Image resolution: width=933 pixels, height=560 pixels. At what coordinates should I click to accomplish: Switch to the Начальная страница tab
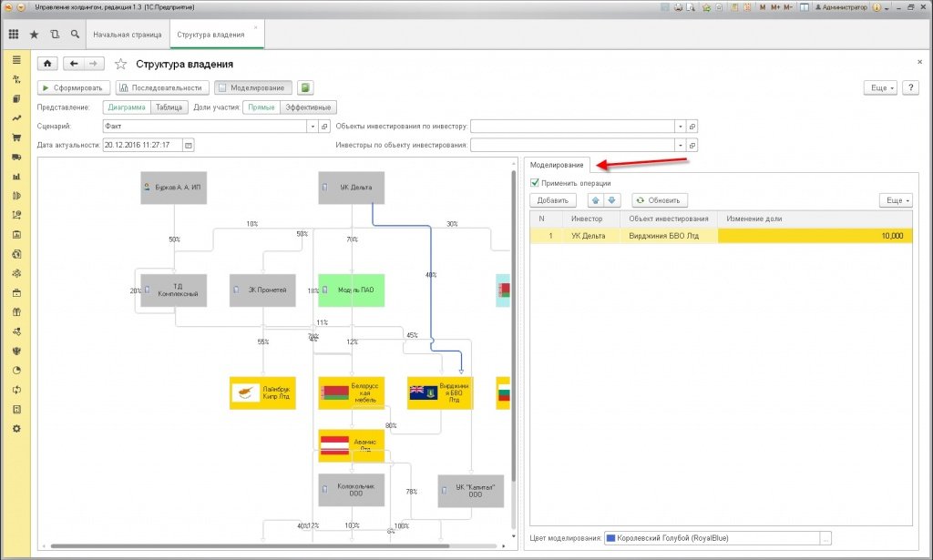(x=128, y=35)
